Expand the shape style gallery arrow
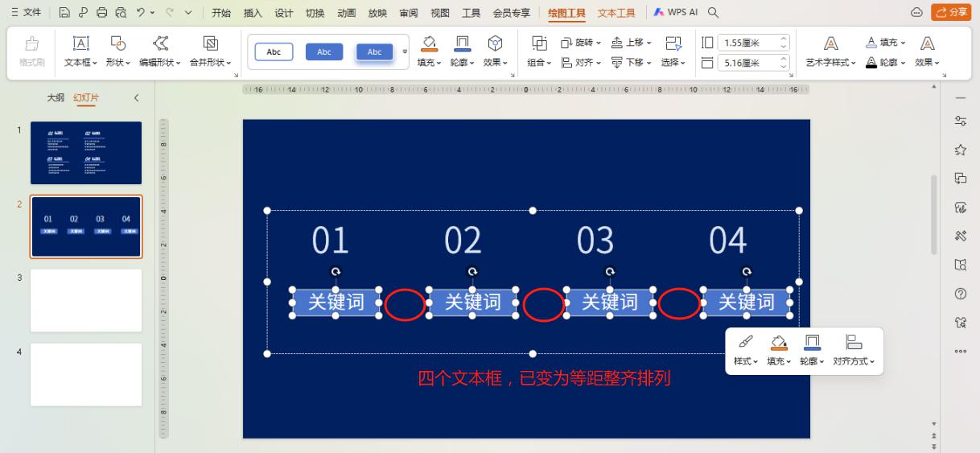The image size is (980, 453). pos(405,52)
